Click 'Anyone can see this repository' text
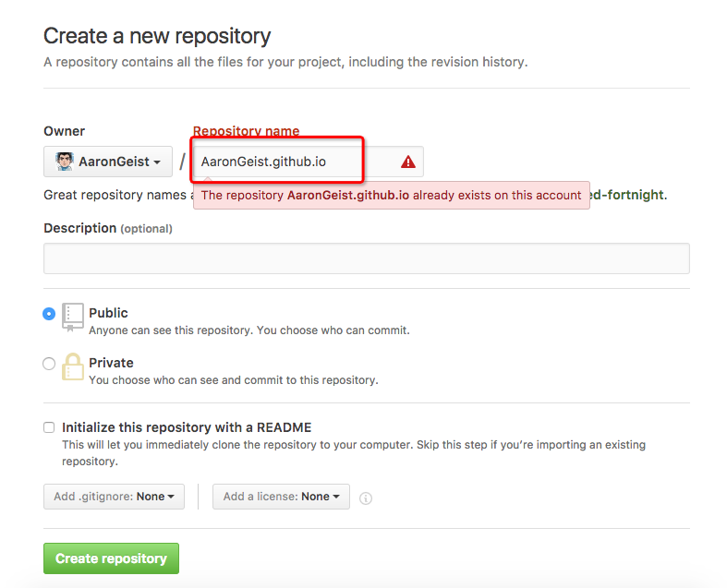Image resolution: width=727 pixels, height=588 pixels. [x=249, y=330]
